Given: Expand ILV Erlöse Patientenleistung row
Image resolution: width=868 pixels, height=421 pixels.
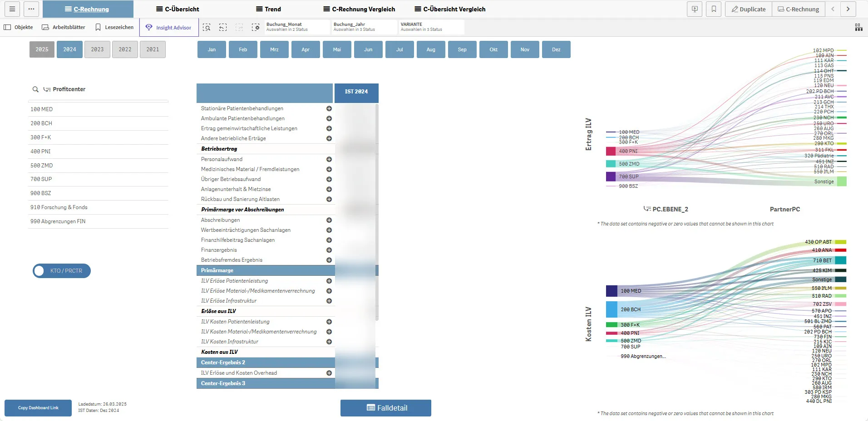Looking at the screenshot, I should coord(329,281).
